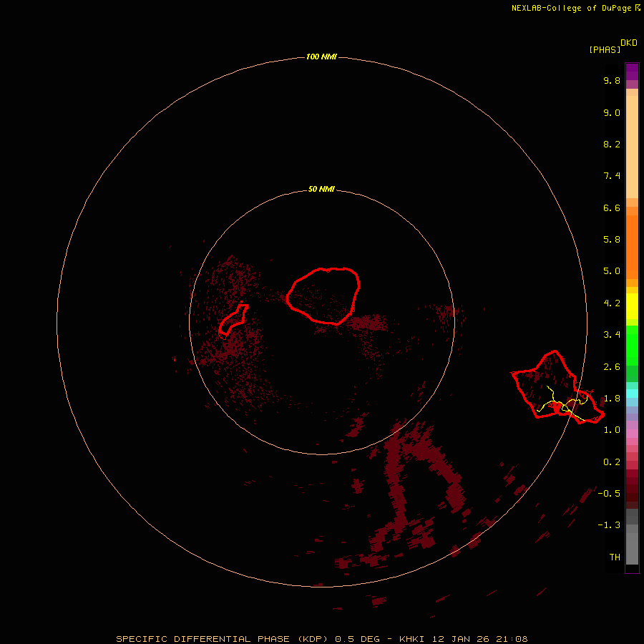Screen dimensions: 644x644
Task: Click the large red island outline near radar center
Action: [323, 296]
